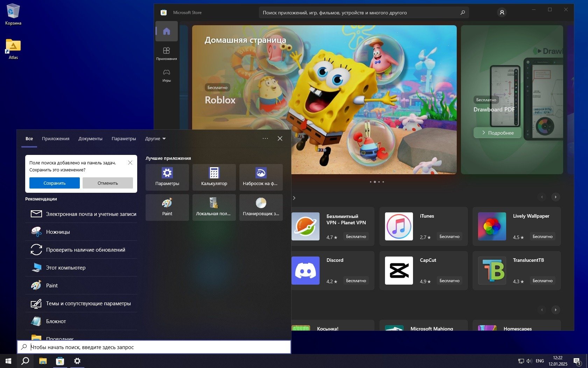Open the Calculator tile in top apps
Viewport: 588px width, 368px height.
(214, 177)
